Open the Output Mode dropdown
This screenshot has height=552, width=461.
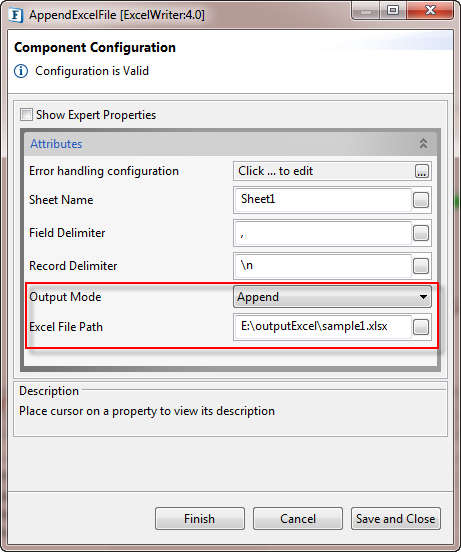click(332, 297)
